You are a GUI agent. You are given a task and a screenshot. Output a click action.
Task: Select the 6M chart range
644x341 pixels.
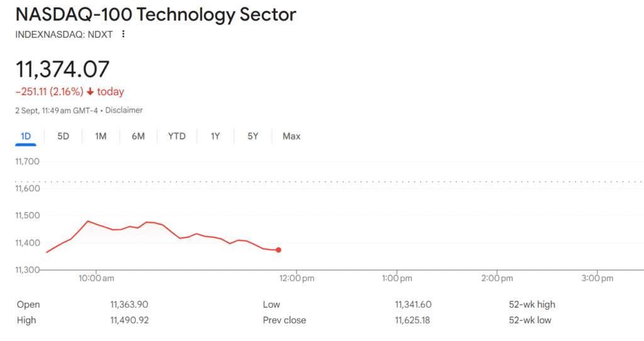coord(138,136)
